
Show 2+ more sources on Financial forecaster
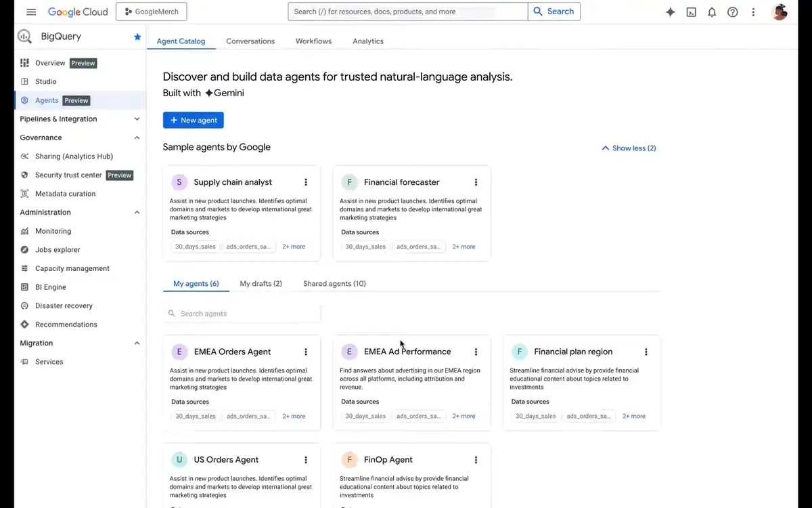pos(464,247)
